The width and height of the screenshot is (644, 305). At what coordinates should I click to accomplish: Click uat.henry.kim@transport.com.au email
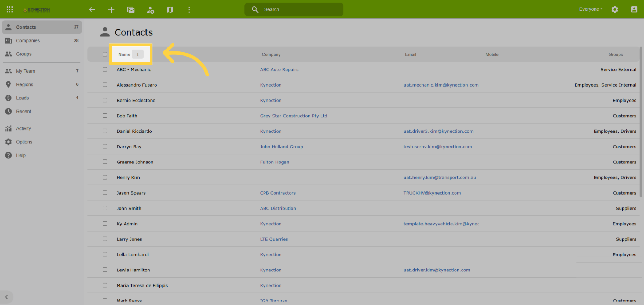click(x=440, y=177)
